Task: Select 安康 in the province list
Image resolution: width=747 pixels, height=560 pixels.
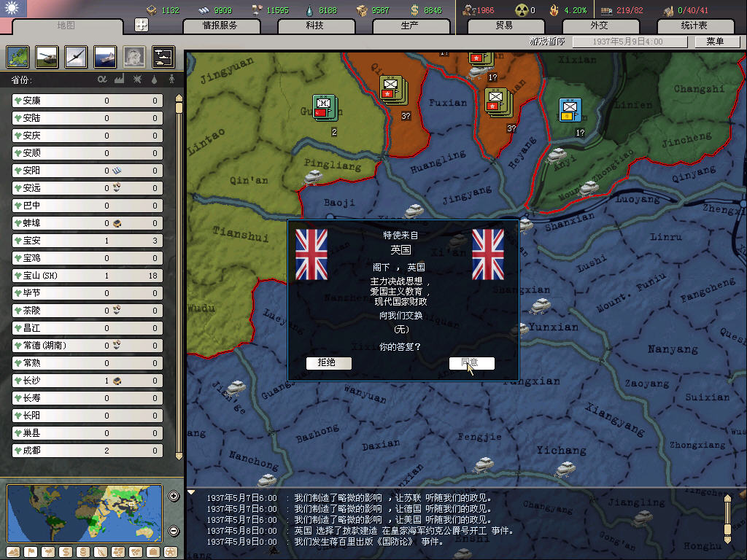Action: coord(88,101)
